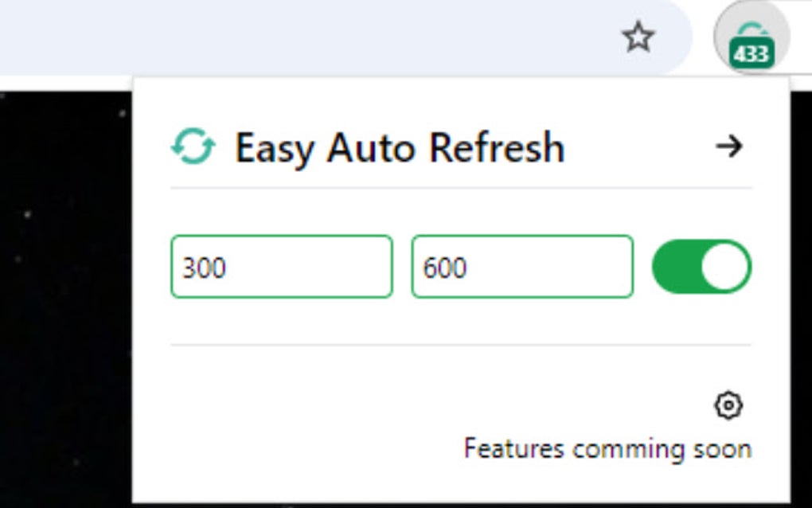
Task: Click the word "Features" in the footer
Action: click(x=514, y=448)
